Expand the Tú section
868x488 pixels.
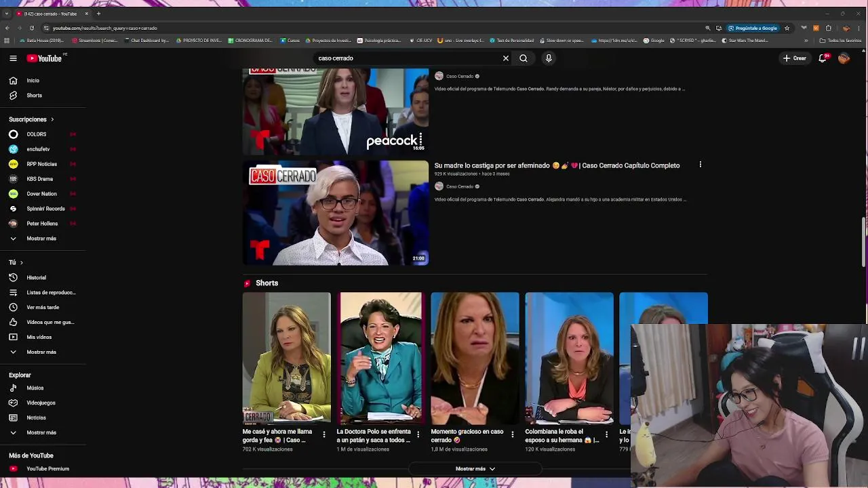16,262
